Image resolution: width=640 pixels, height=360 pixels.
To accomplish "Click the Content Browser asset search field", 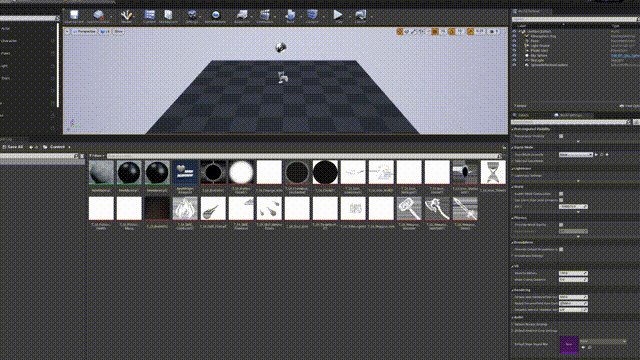I will click(304, 156).
